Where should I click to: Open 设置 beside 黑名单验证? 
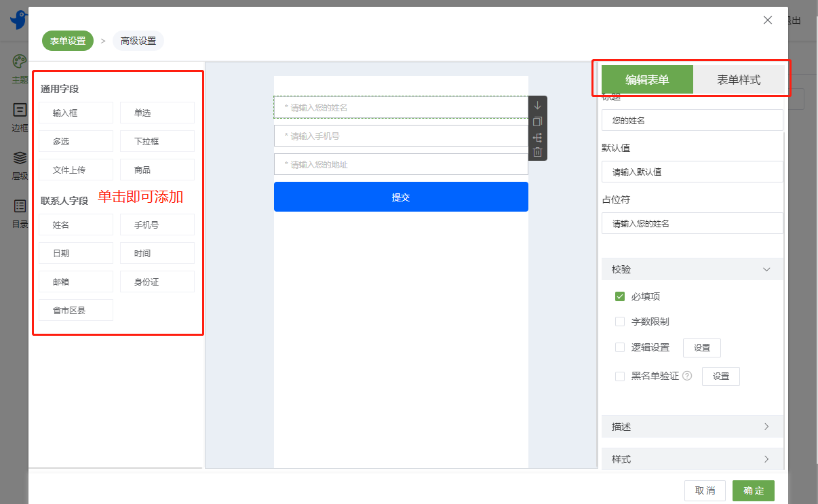point(721,376)
